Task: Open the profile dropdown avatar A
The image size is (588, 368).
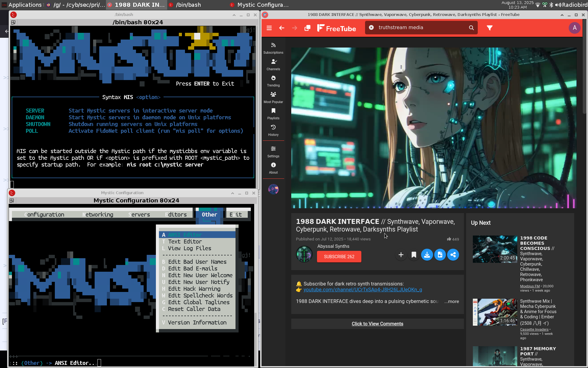Action: pos(575,28)
